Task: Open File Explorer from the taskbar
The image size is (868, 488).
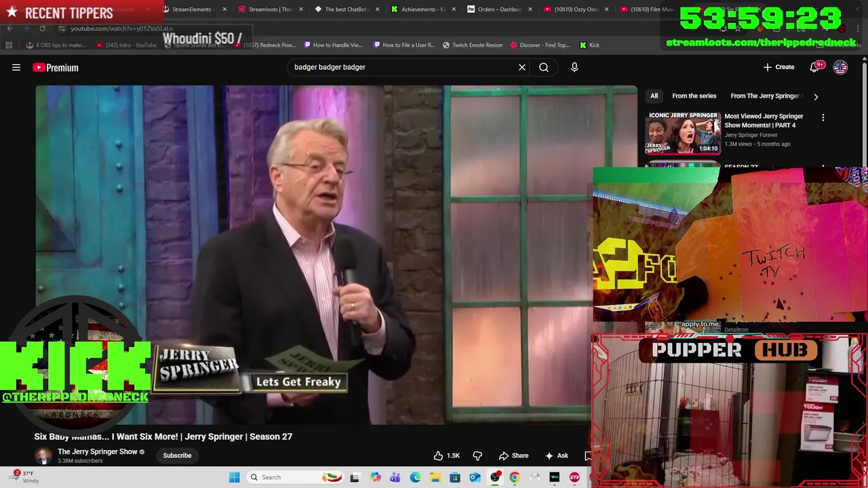Action: pos(435,477)
